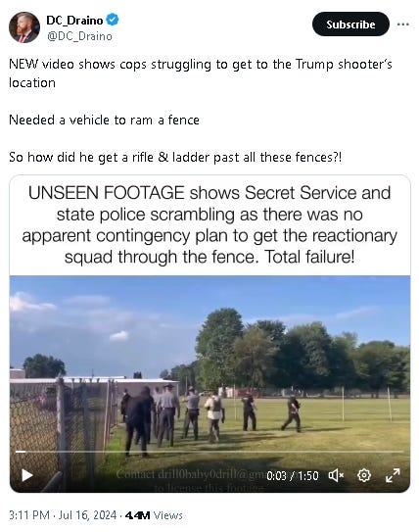
Task: Open the three-dot more options menu
Action: (x=402, y=24)
